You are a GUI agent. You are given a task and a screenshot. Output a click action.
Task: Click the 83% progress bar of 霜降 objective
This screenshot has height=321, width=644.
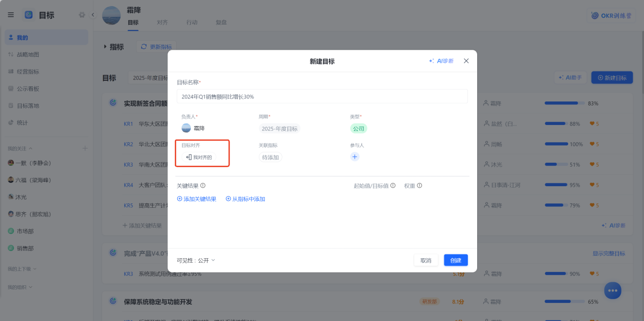(564, 103)
